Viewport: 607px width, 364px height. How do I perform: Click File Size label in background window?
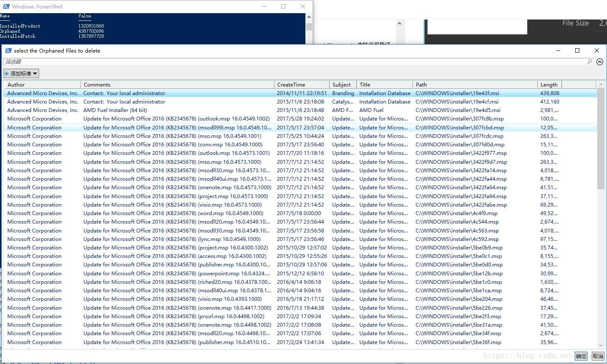click(x=576, y=23)
